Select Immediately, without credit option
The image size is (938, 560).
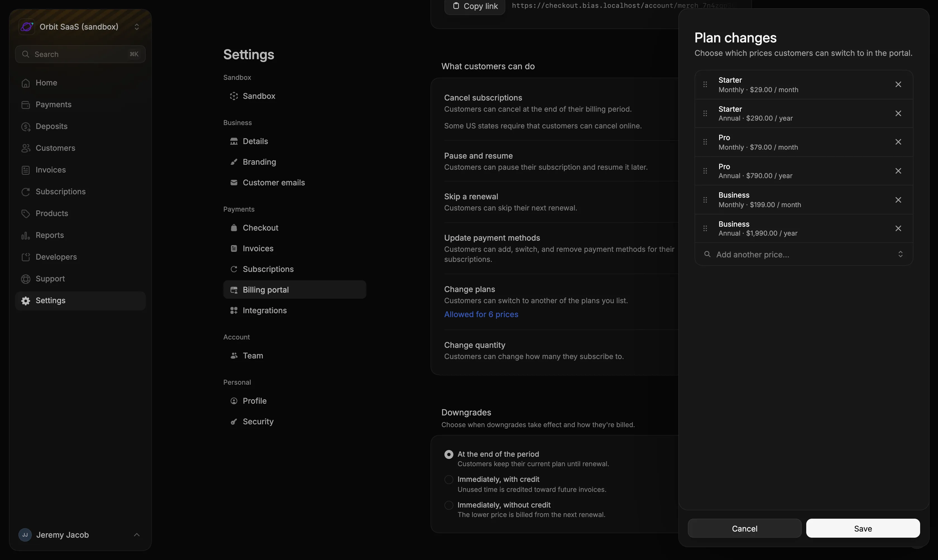[449, 505]
